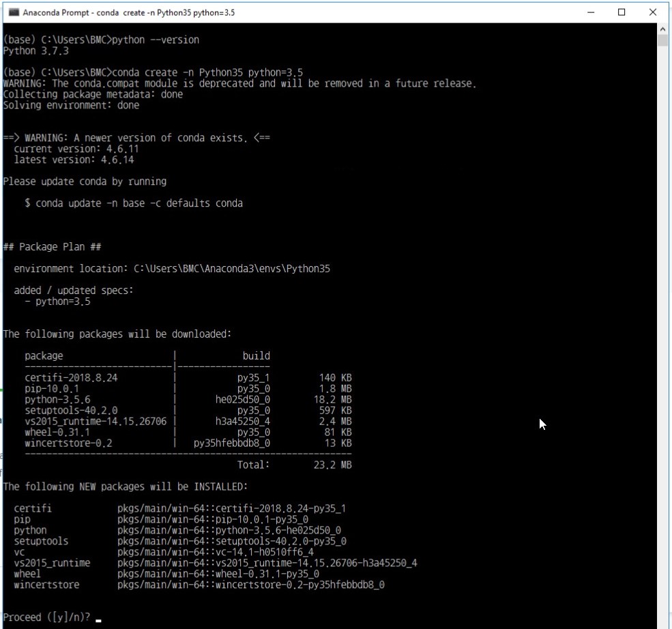Click the '- python=3.5' spec line
672x629 pixels.
[x=57, y=302]
